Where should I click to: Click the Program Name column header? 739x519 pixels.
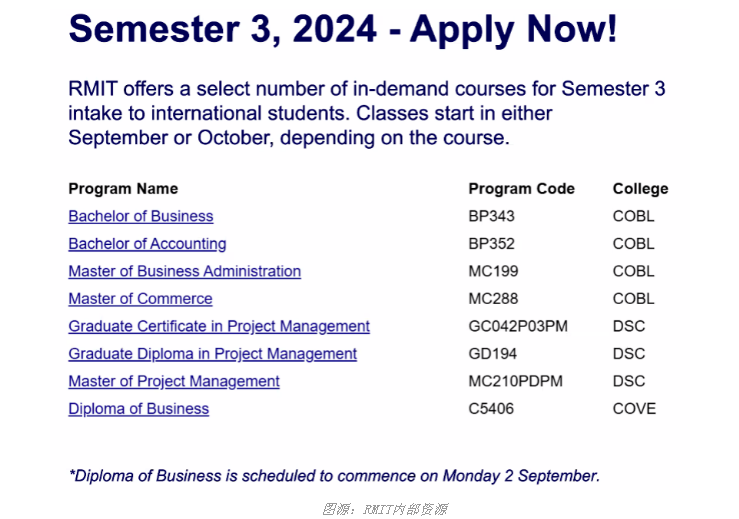pos(123,189)
